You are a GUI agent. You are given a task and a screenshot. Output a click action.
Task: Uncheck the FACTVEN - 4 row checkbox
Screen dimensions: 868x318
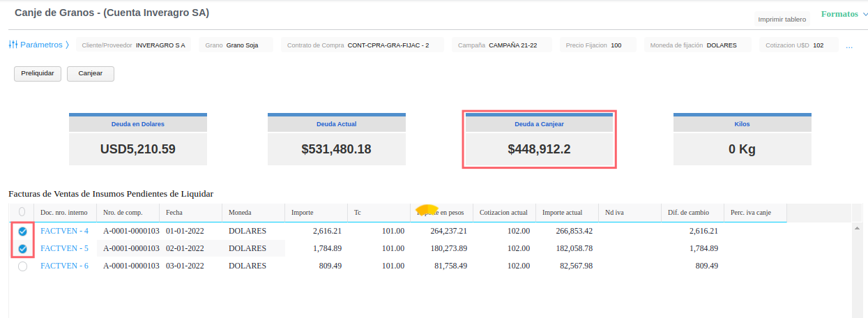point(22,231)
